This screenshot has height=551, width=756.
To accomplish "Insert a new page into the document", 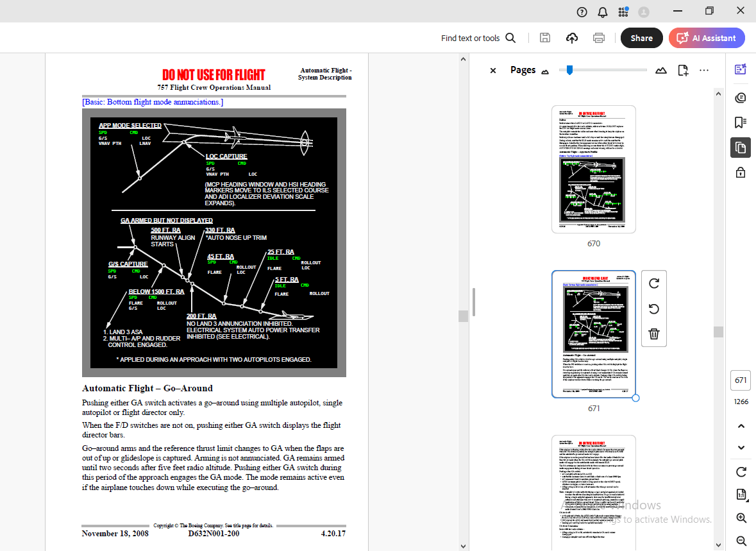I will pyautogui.click(x=683, y=69).
